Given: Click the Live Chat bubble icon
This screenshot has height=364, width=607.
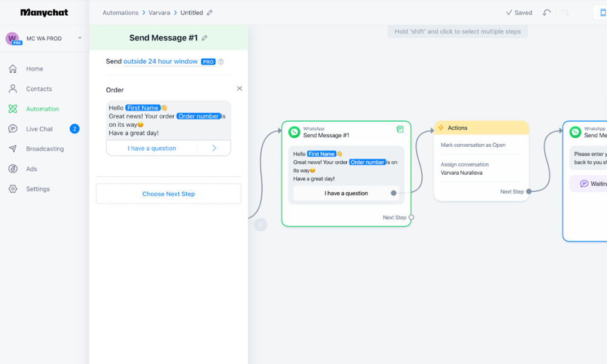Looking at the screenshot, I should click(13, 129).
